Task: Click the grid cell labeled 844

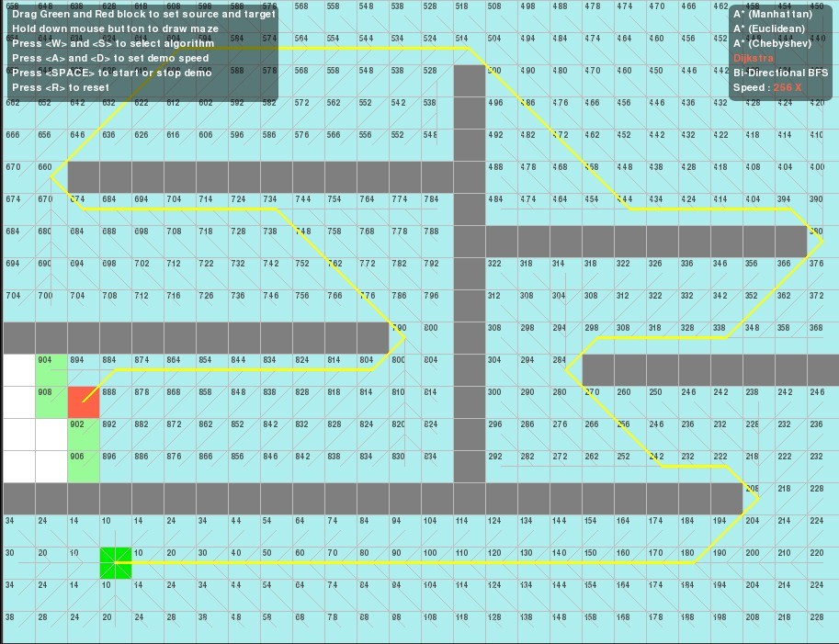Action: [244, 370]
